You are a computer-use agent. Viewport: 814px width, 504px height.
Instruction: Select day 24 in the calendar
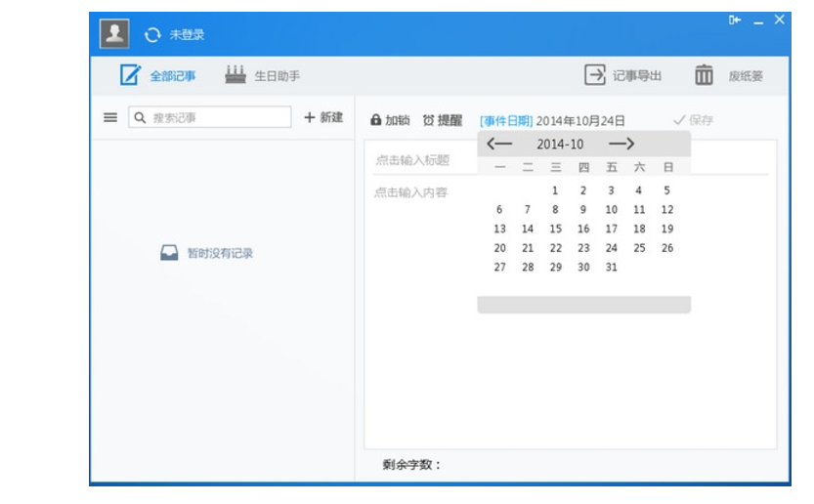(611, 248)
